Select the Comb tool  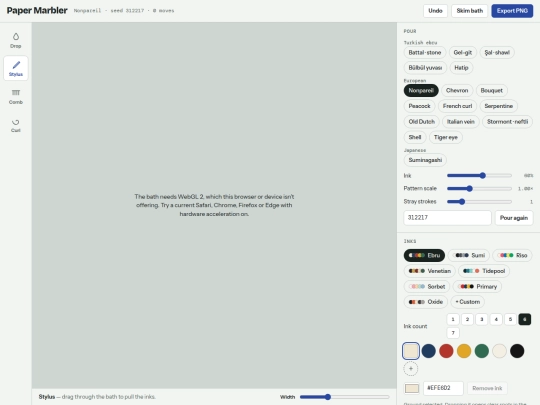[16, 97]
